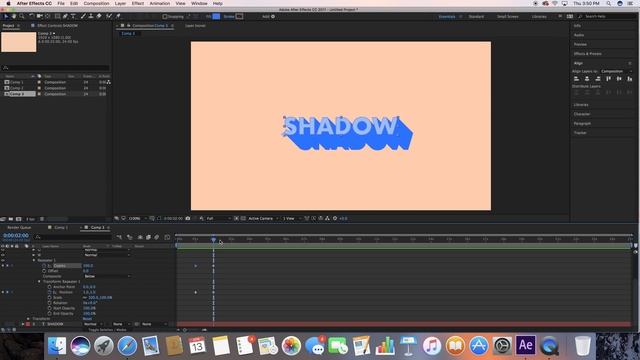Open the Active Camera view dropdown
The image size is (640, 360).
click(x=263, y=218)
